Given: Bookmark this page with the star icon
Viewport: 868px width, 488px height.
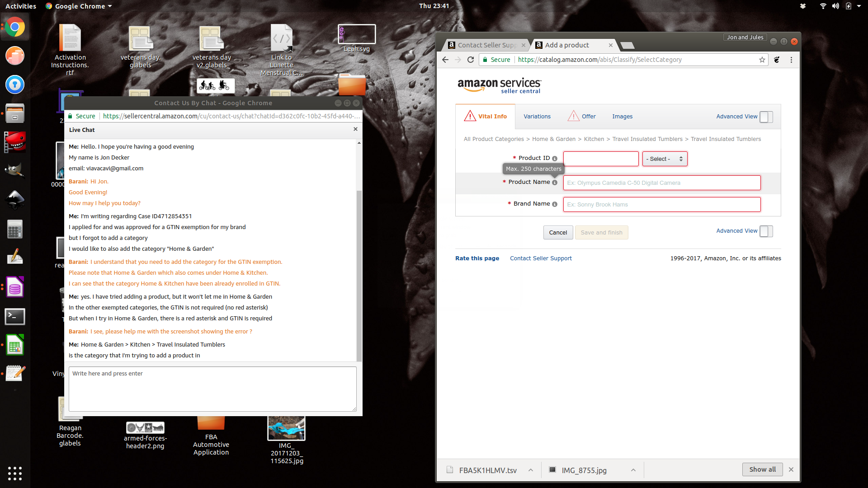Looking at the screenshot, I should tap(762, 60).
